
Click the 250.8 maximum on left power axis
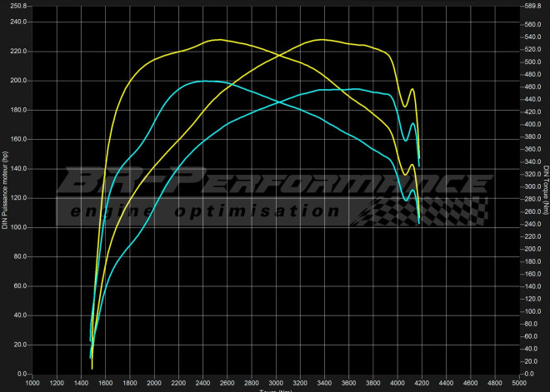tap(17, 6)
